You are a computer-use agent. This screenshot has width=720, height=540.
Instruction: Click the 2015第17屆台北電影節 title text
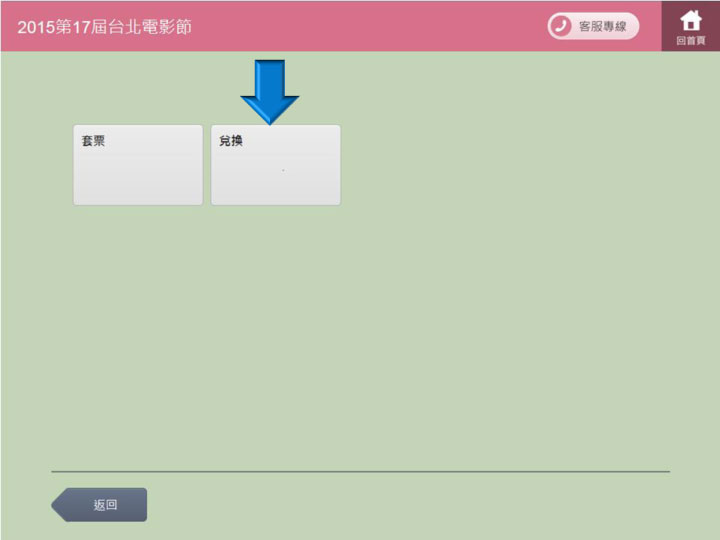coord(104,26)
